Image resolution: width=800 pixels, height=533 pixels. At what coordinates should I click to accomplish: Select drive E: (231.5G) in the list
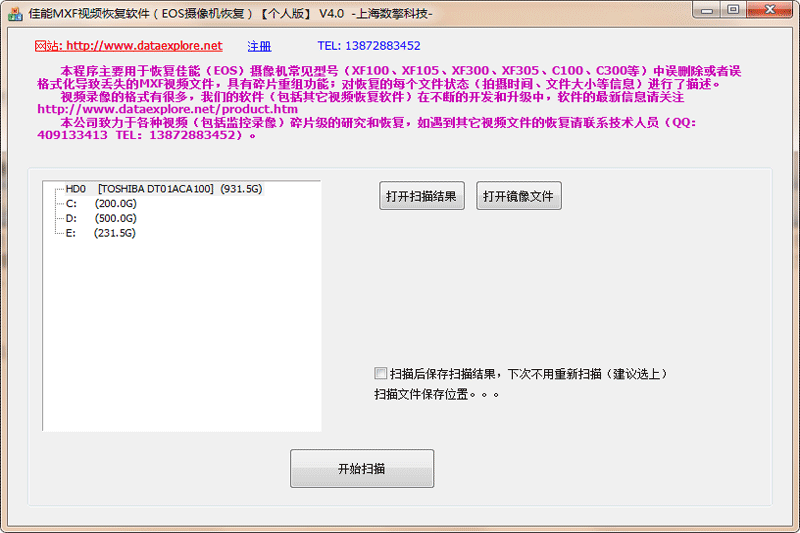(101, 233)
